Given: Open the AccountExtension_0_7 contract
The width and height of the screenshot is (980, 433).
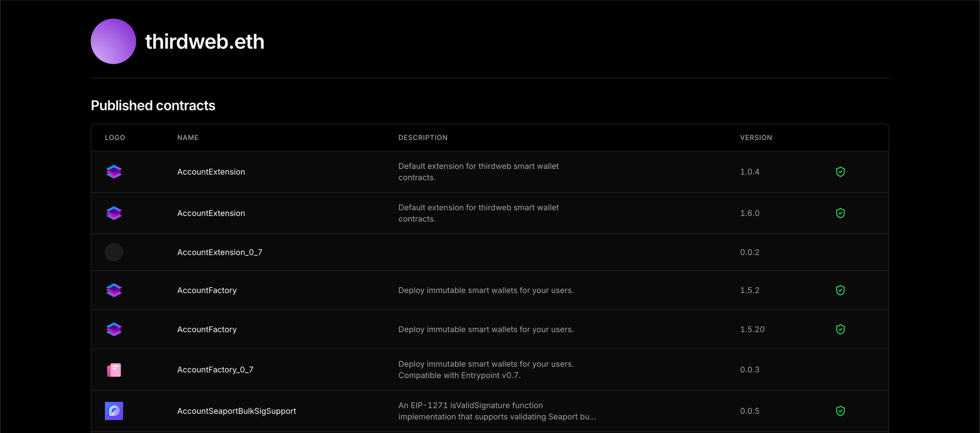Looking at the screenshot, I should tap(220, 252).
